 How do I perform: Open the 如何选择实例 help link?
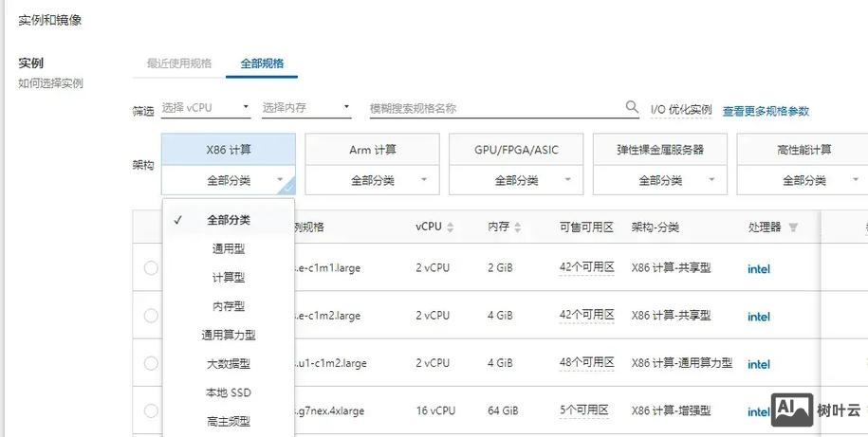pos(50,83)
